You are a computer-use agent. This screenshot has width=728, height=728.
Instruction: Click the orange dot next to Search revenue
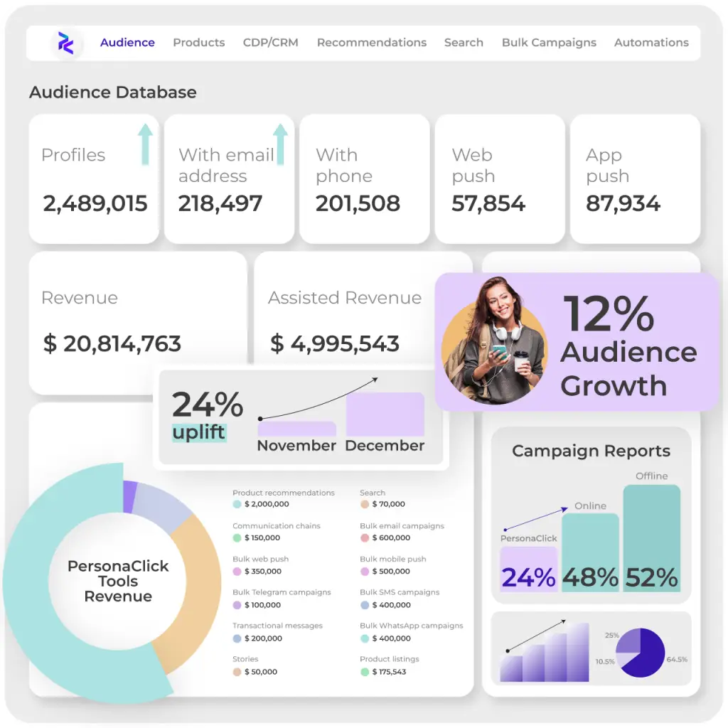point(364,503)
